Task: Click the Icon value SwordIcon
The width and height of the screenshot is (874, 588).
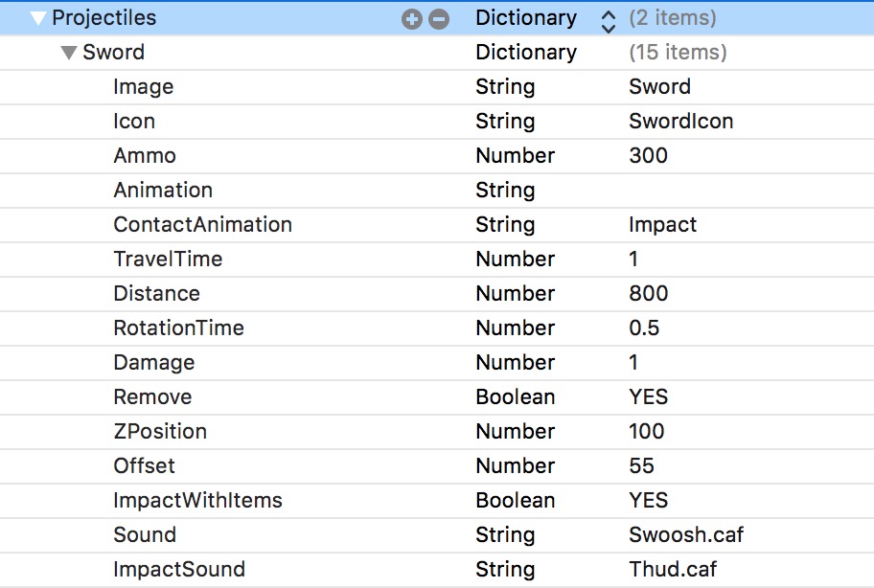Action: point(680,121)
